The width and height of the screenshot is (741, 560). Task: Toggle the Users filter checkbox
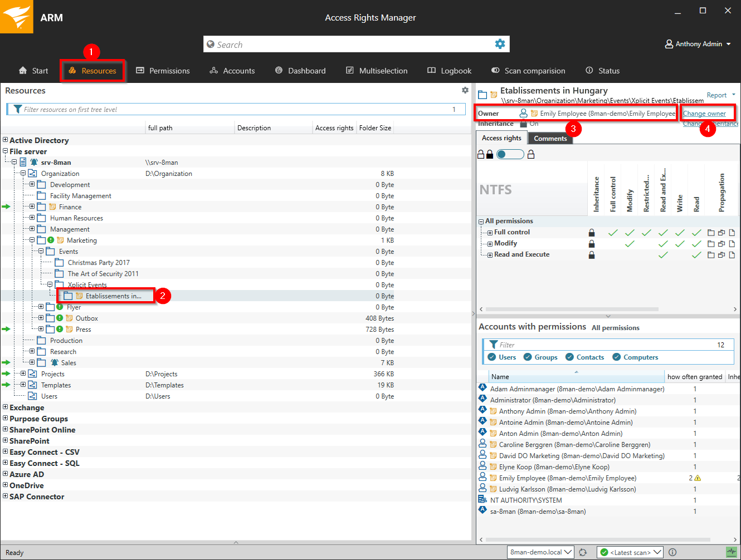click(492, 357)
